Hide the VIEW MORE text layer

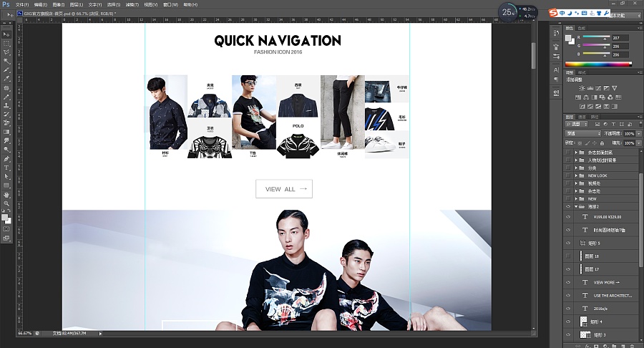(568, 282)
